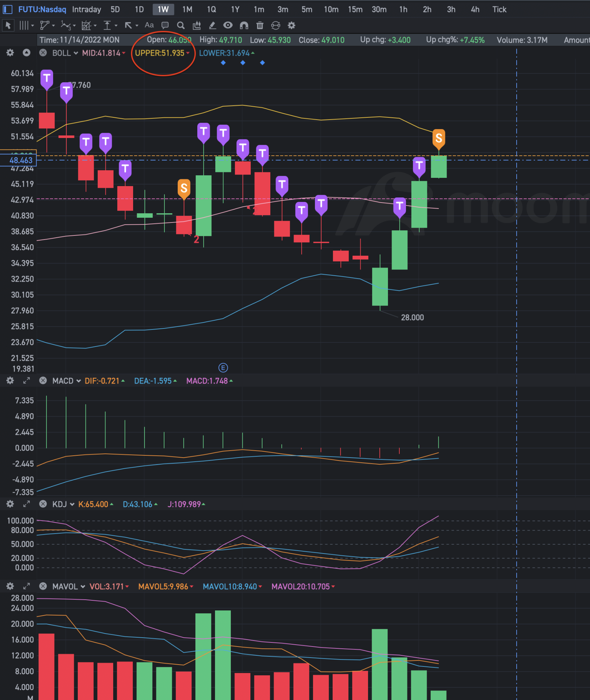Switch to the 1M timeframe
Screen dimensions: 590x700
pyautogui.click(x=187, y=10)
